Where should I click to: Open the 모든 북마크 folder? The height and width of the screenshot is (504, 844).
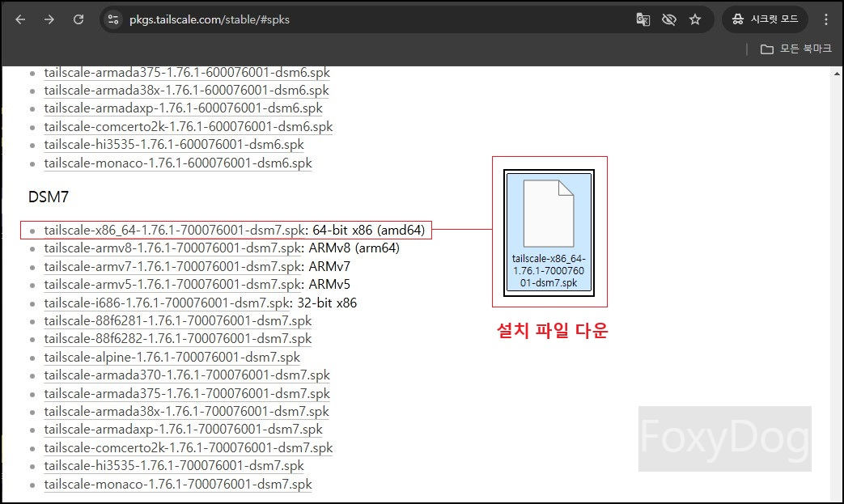click(x=796, y=49)
